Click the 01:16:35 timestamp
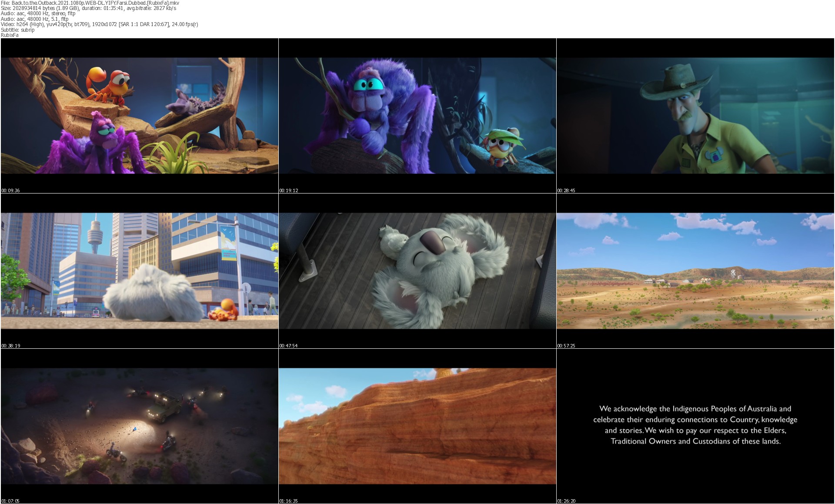The height and width of the screenshot is (504, 835). (289, 501)
